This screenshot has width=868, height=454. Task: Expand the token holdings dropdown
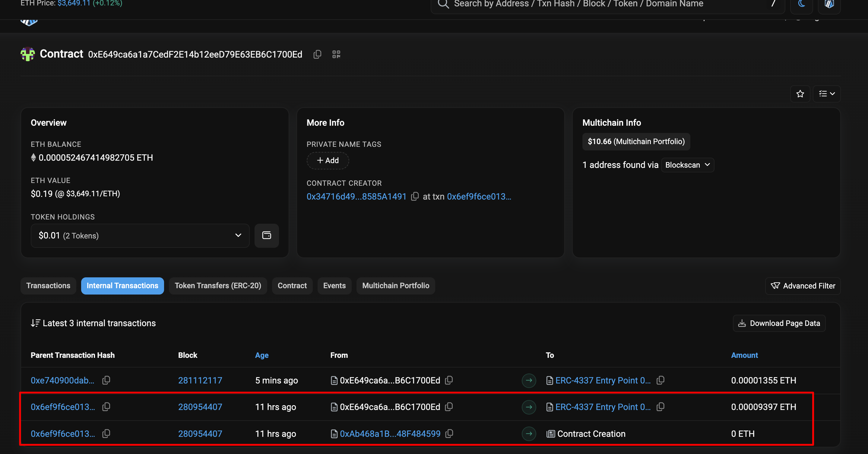click(x=140, y=235)
